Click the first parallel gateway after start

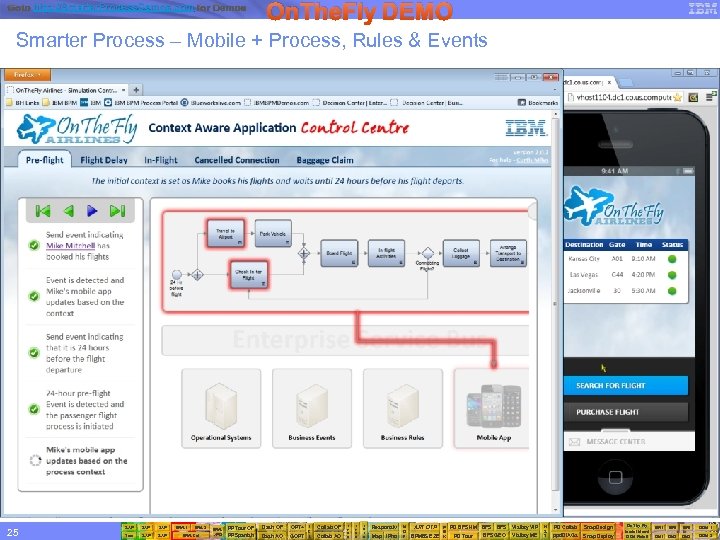[197, 275]
